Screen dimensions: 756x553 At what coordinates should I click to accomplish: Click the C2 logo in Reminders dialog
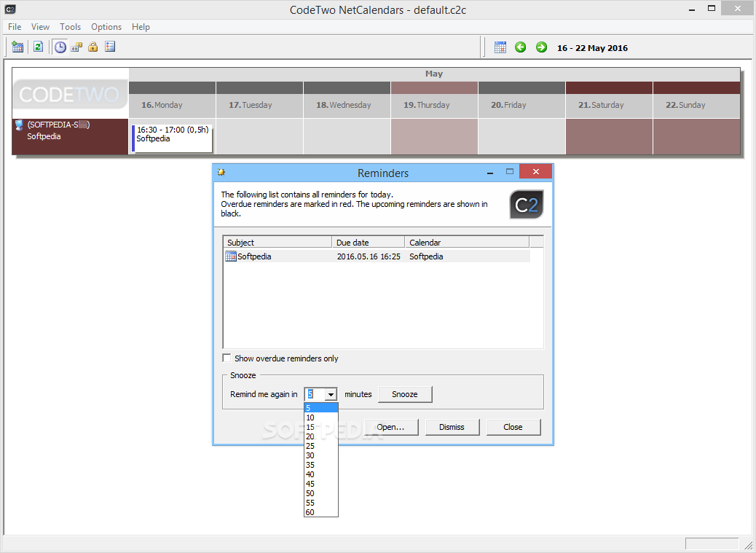527,205
